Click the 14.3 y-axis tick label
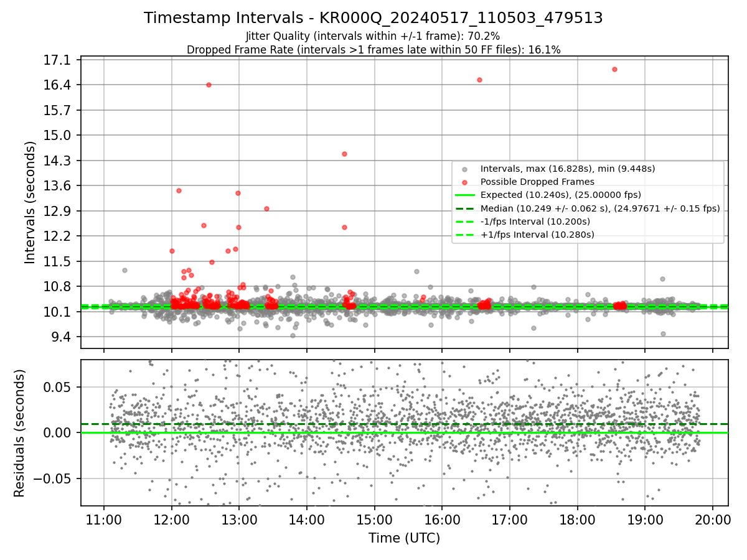Image resolution: width=747 pixels, height=560 pixels. pyautogui.click(x=58, y=161)
